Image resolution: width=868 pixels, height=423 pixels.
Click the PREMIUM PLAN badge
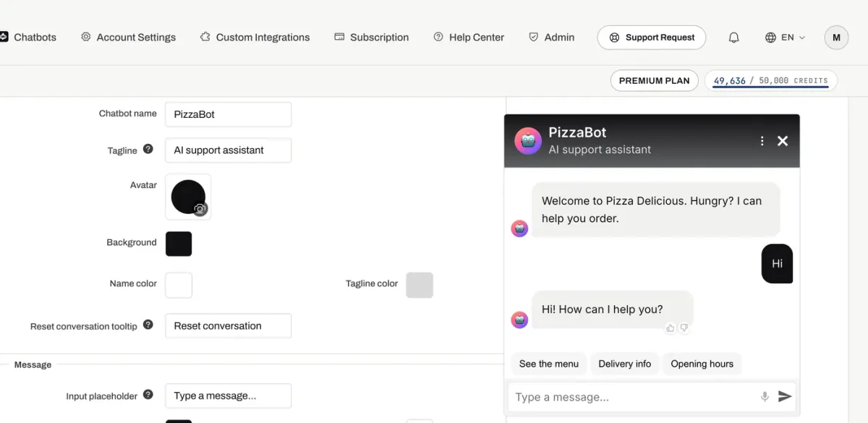654,80
